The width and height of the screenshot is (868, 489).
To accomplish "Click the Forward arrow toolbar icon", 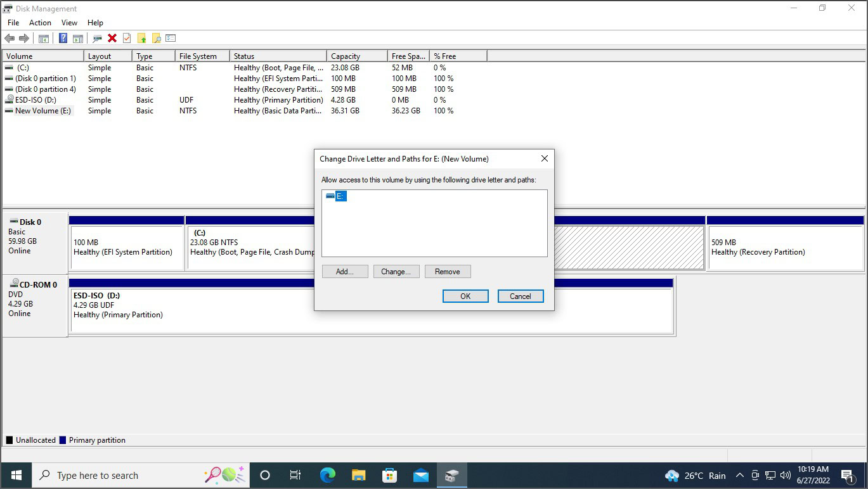I will point(24,38).
